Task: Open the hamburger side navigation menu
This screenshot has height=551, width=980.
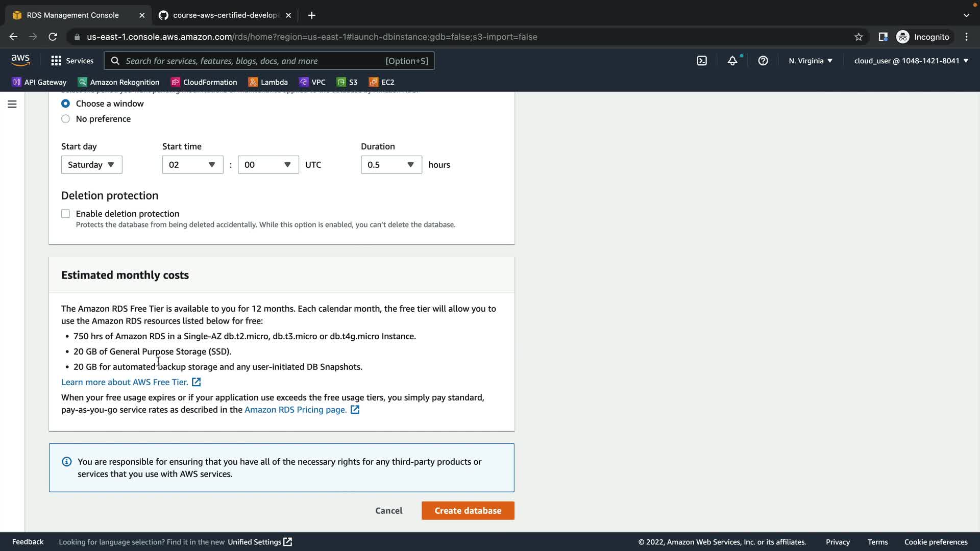Action: click(12, 104)
